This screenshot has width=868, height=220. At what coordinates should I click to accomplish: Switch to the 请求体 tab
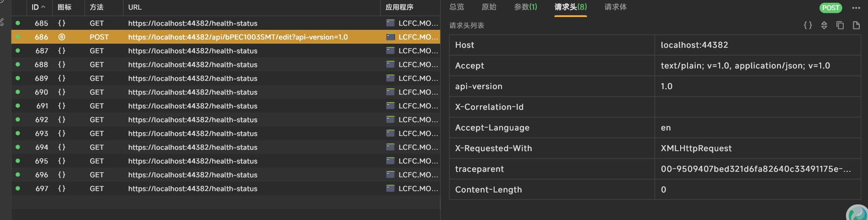(615, 7)
